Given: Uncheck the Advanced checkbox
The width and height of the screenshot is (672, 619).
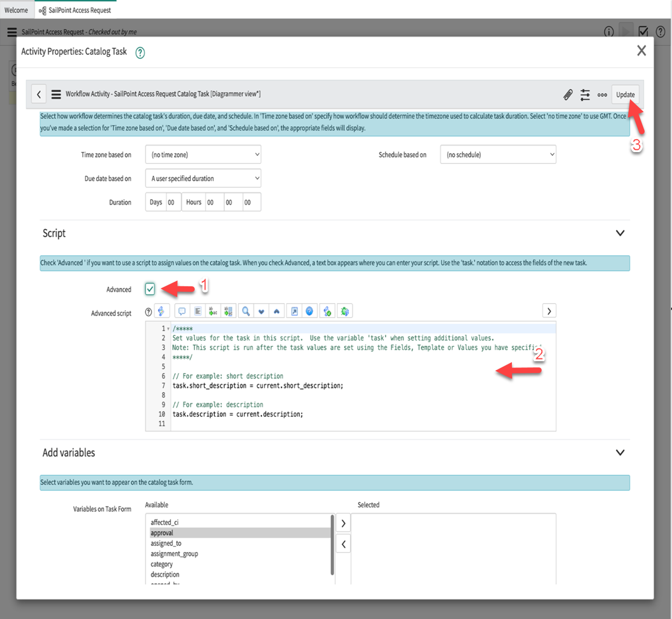Looking at the screenshot, I should [150, 289].
